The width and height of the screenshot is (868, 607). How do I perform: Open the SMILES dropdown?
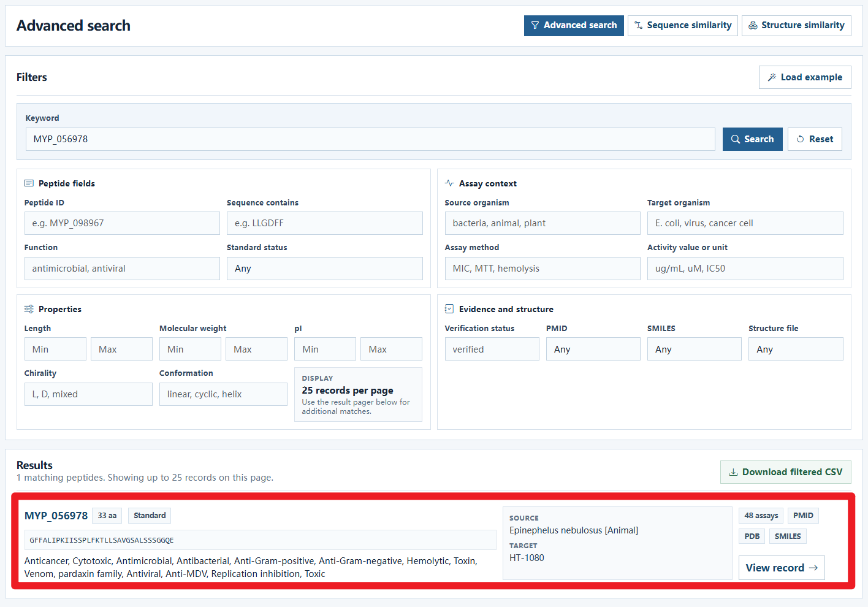694,349
